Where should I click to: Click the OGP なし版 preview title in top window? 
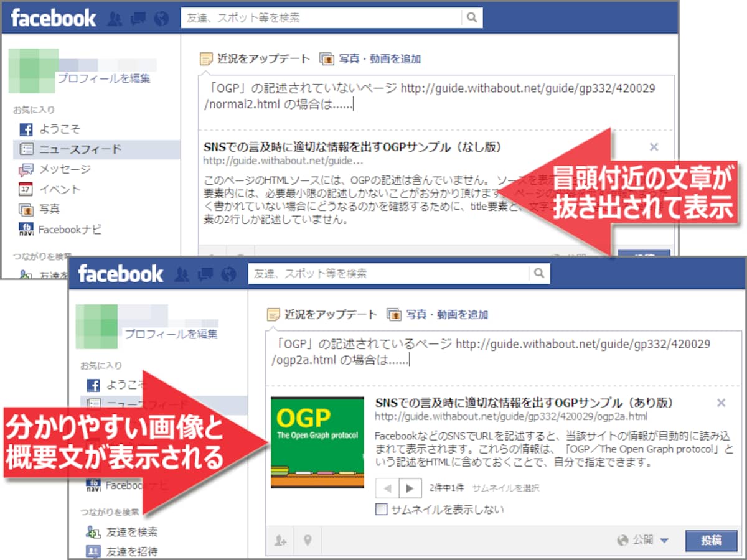[x=352, y=147]
